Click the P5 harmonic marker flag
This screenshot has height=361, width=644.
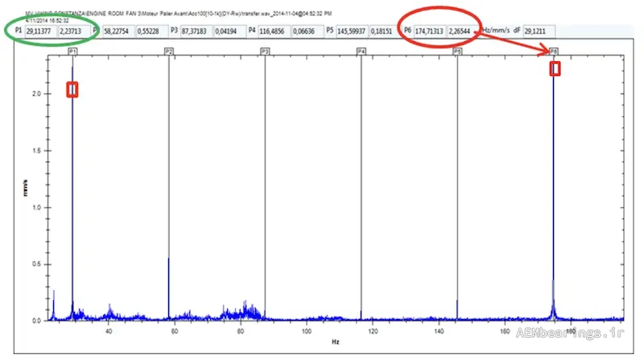457,51
